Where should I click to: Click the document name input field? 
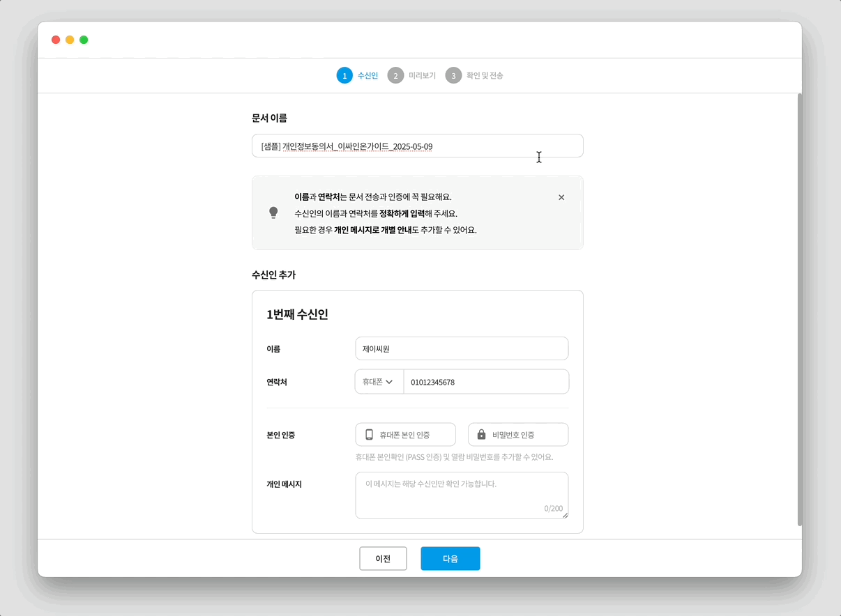tap(417, 146)
